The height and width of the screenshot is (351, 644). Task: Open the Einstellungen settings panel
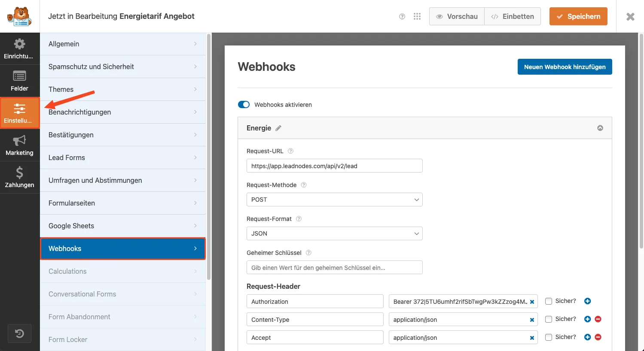point(20,113)
